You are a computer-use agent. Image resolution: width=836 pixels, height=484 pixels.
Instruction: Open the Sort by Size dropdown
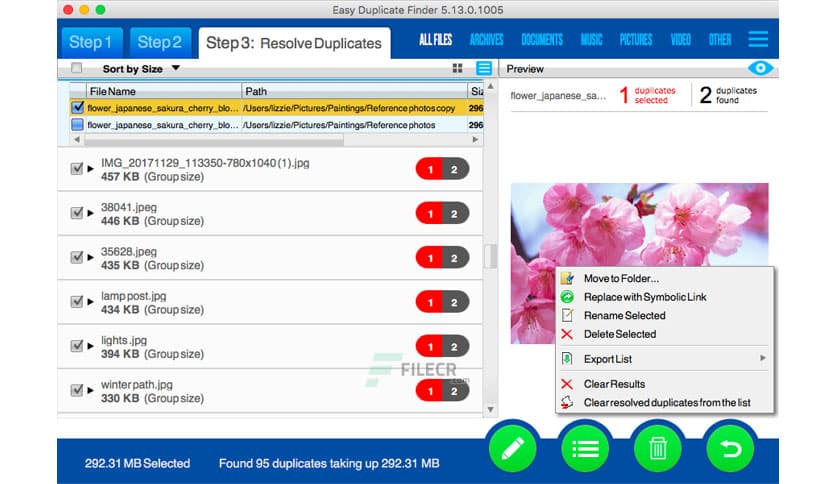[141, 69]
